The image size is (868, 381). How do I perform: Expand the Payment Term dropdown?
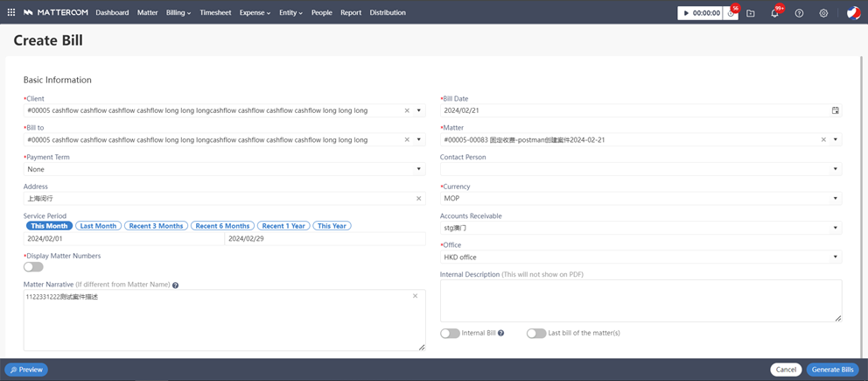(x=418, y=170)
